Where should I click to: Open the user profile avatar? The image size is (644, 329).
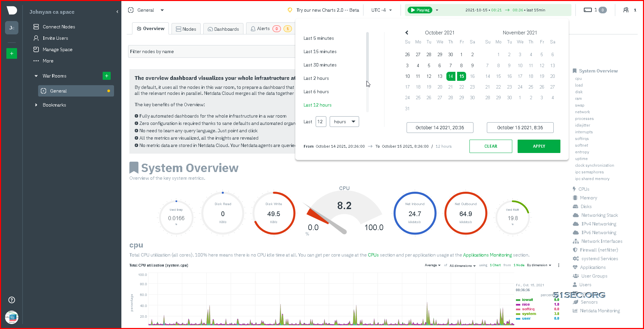click(x=12, y=317)
